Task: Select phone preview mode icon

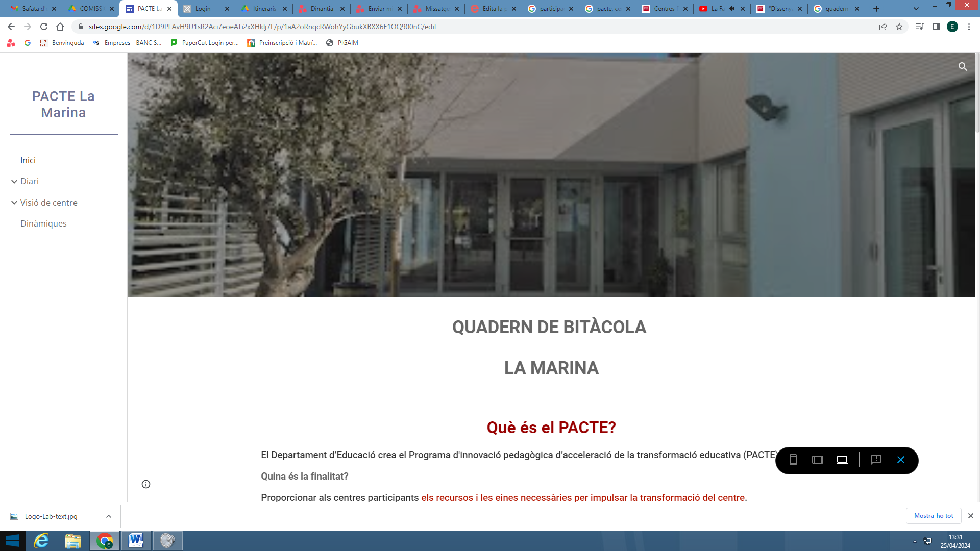Action: 793,460
